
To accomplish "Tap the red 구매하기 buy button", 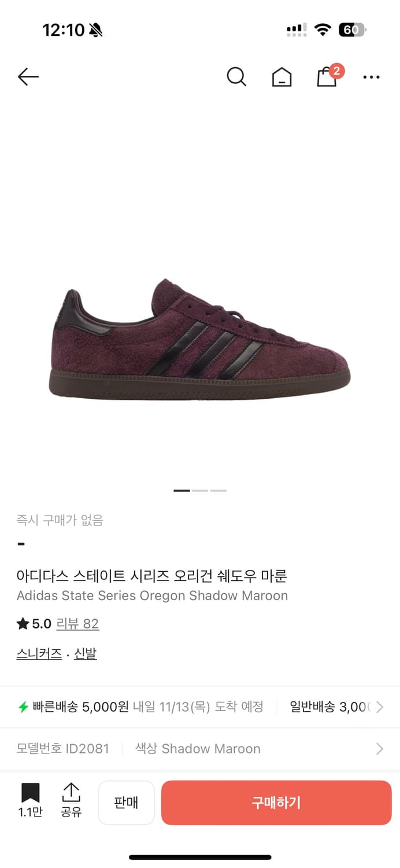I will pyautogui.click(x=276, y=803).
